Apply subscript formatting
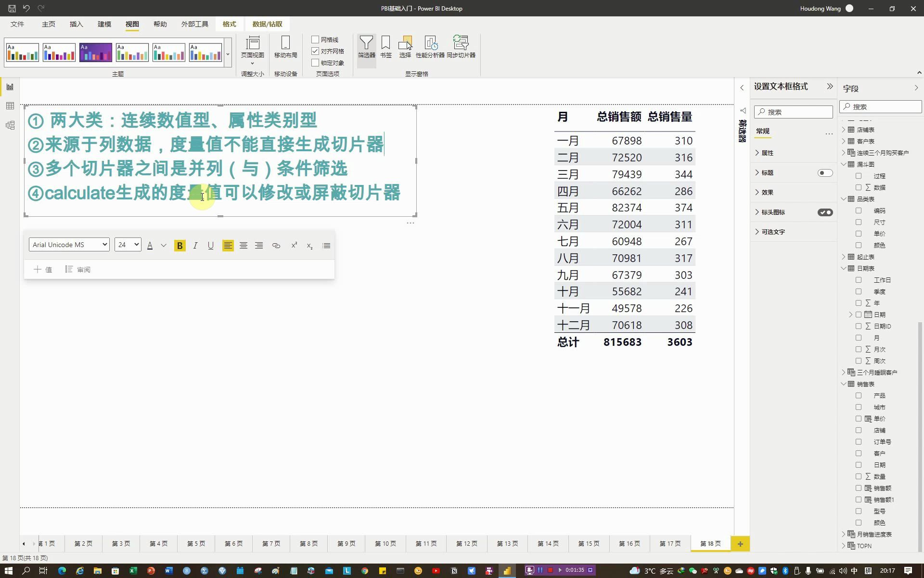Screen dimensions: 924x578 pos(309,246)
